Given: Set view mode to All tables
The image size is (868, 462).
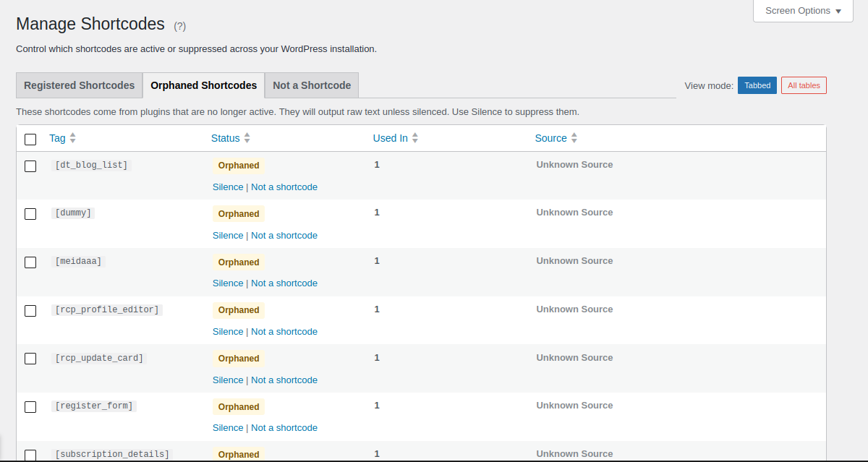Looking at the screenshot, I should (804, 85).
